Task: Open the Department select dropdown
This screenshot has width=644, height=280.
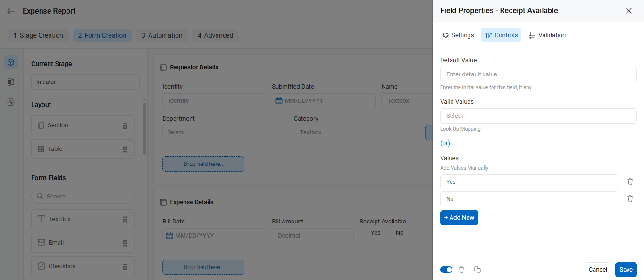Action: (225, 132)
